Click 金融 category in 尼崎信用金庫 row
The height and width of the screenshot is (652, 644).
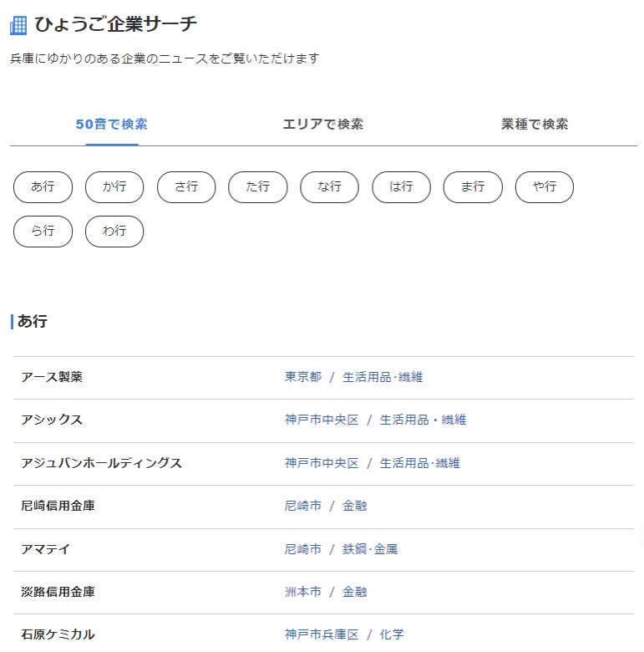[354, 506]
